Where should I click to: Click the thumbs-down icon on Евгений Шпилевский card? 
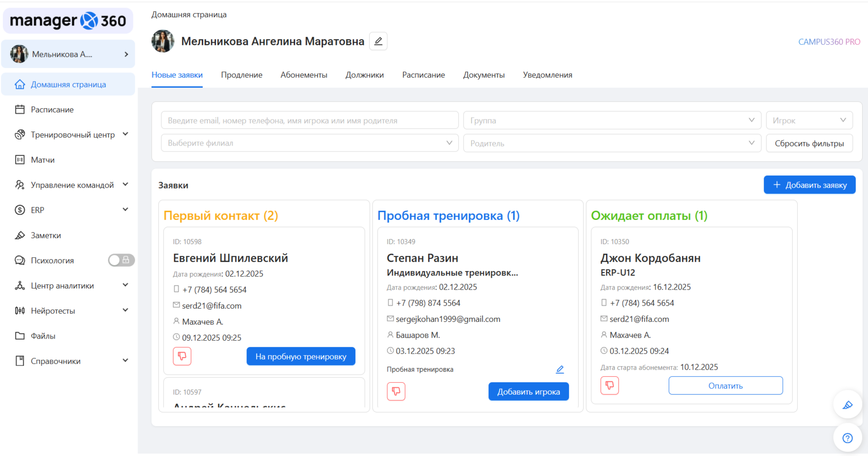(182, 356)
